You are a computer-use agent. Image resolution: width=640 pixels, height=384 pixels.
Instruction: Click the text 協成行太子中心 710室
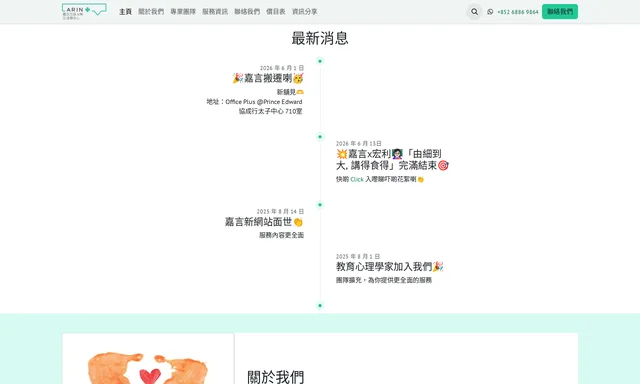tap(271, 111)
